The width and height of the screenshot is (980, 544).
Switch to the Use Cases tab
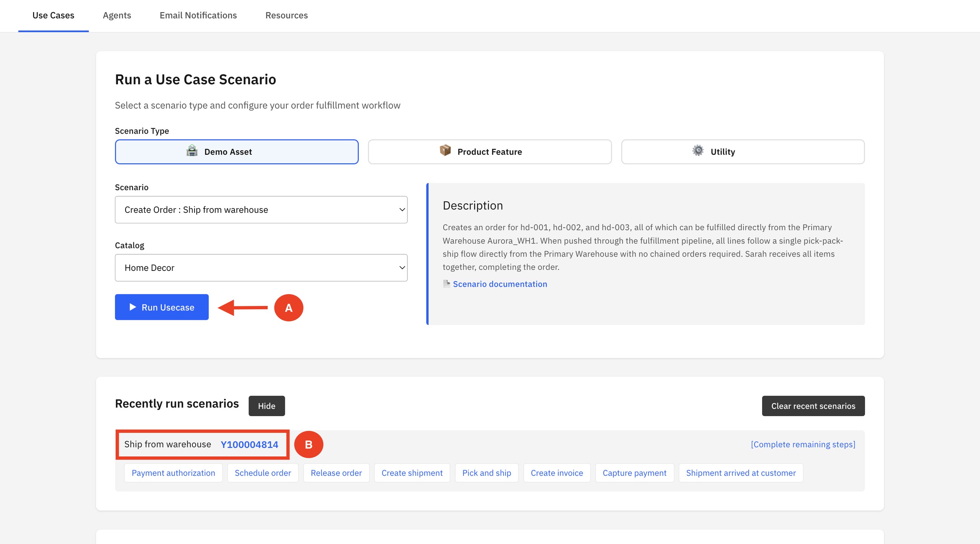(x=53, y=15)
